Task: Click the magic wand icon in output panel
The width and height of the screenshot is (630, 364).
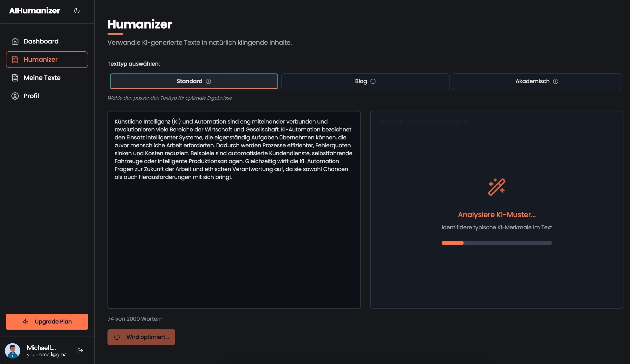Action: click(x=497, y=187)
